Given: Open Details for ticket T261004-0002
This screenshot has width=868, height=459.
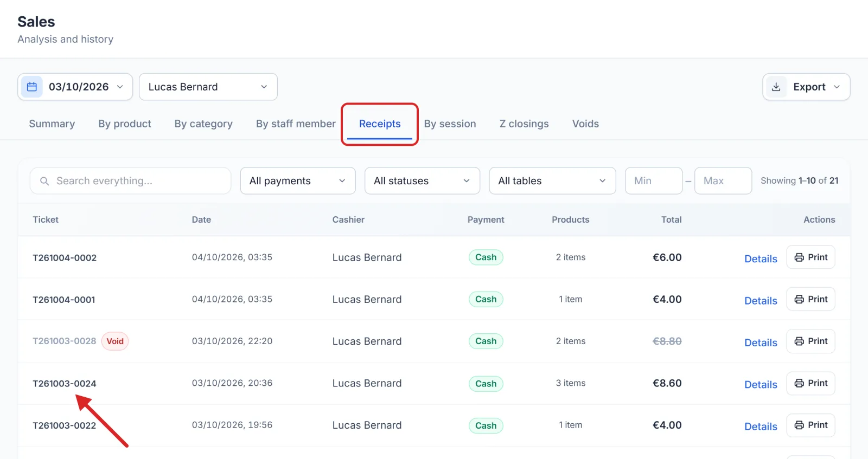Looking at the screenshot, I should point(761,259).
